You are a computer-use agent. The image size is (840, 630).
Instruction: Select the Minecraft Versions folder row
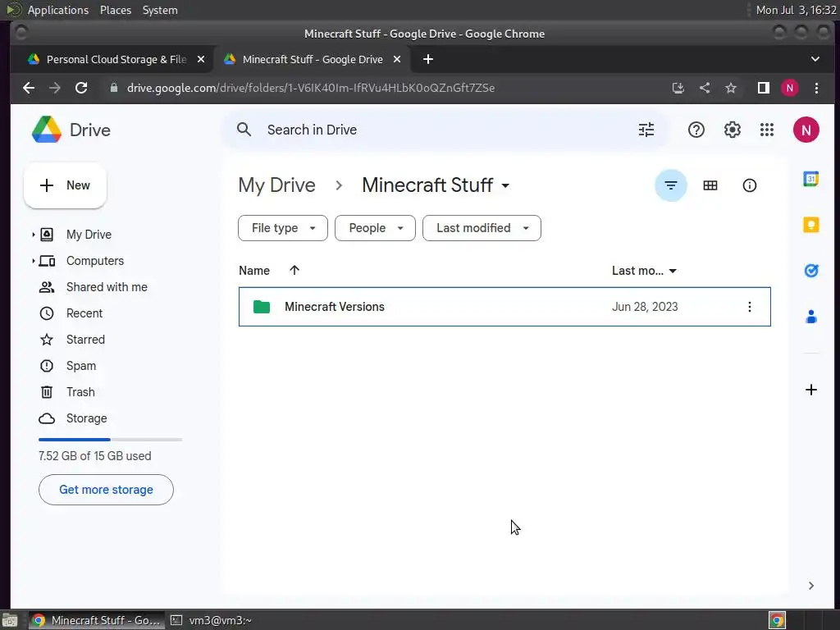point(504,307)
